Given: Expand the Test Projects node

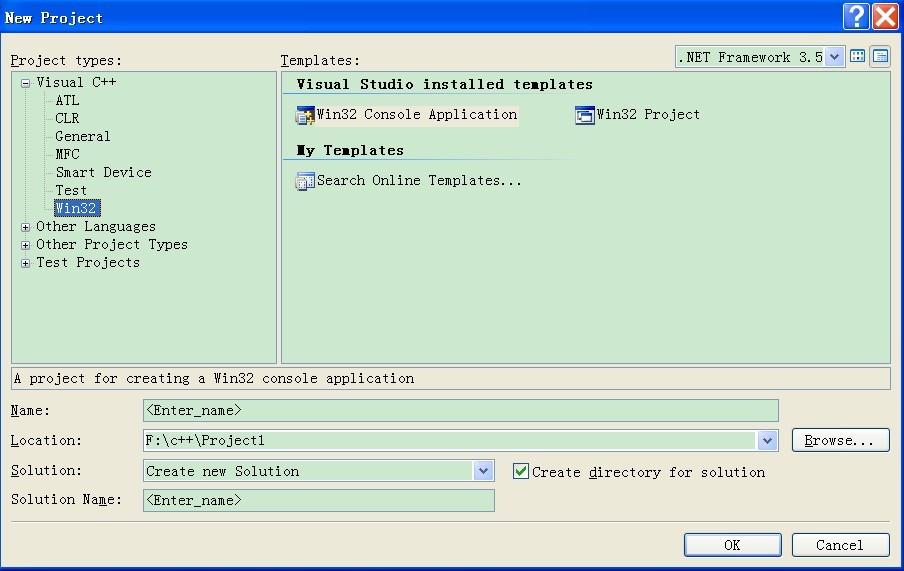Looking at the screenshot, I should 25,264.
